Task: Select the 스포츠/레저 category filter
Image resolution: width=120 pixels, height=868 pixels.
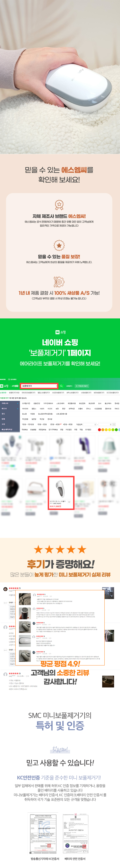Action: [x=61, y=403]
